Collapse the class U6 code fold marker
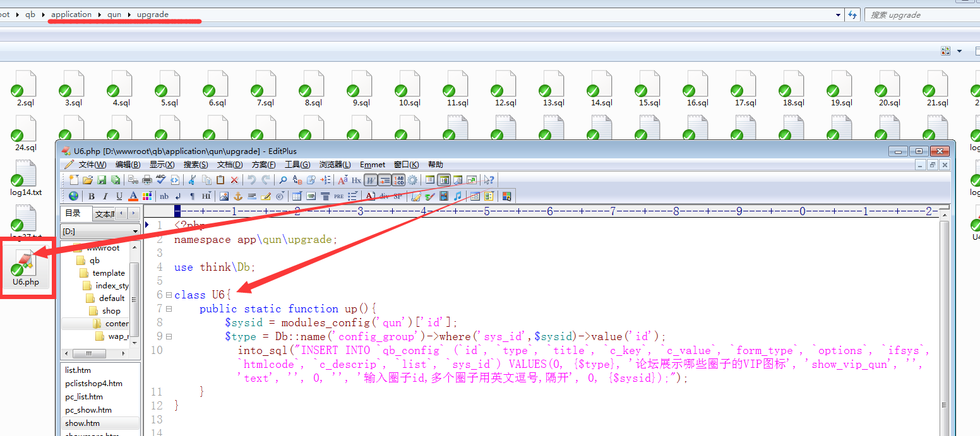Screen dimensions: 980x436 coord(169,295)
